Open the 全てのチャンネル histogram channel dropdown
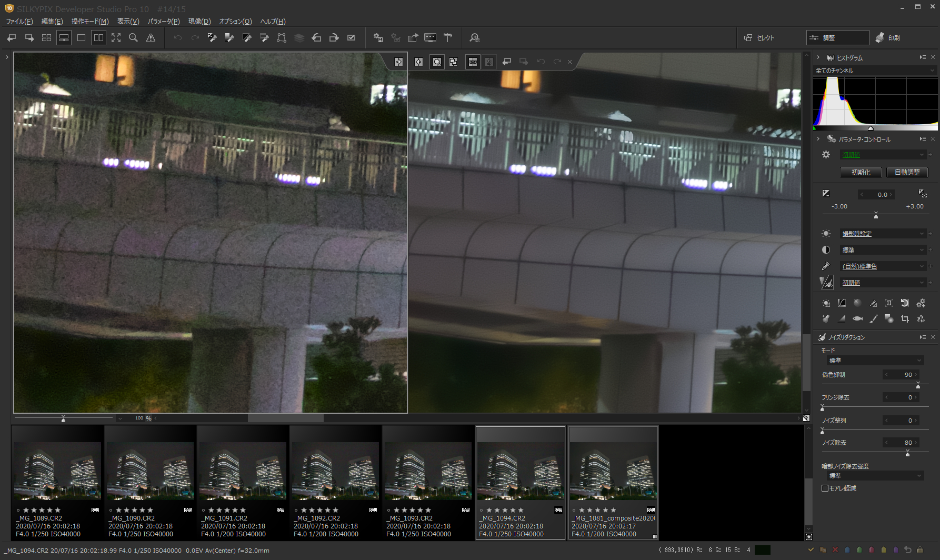Image resolution: width=940 pixels, height=560 pixels. (x=875, y=71)
